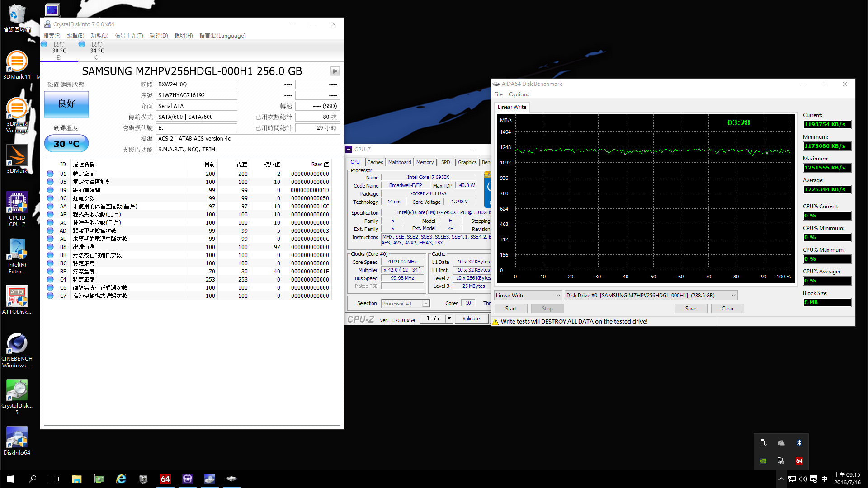Screen dimensions: 868x488
Task: Launch 3DMark desktop shortcut
Action: (17, 159)
